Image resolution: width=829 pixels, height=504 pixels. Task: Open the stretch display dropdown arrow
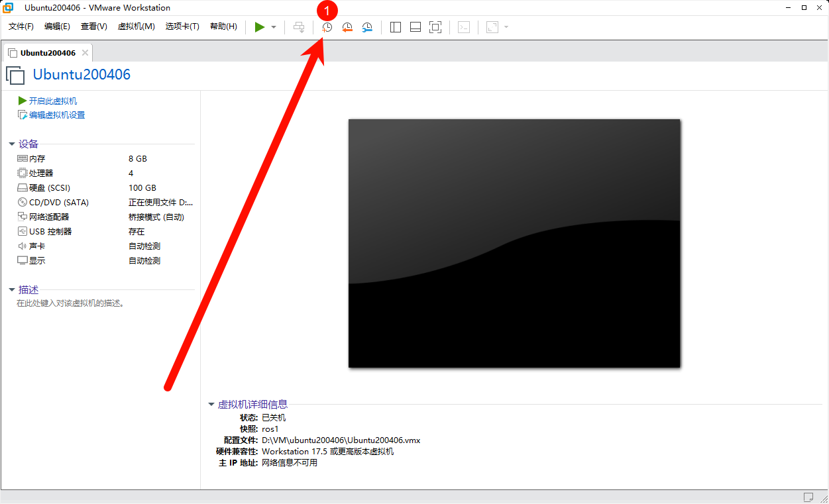pos(506,27)
